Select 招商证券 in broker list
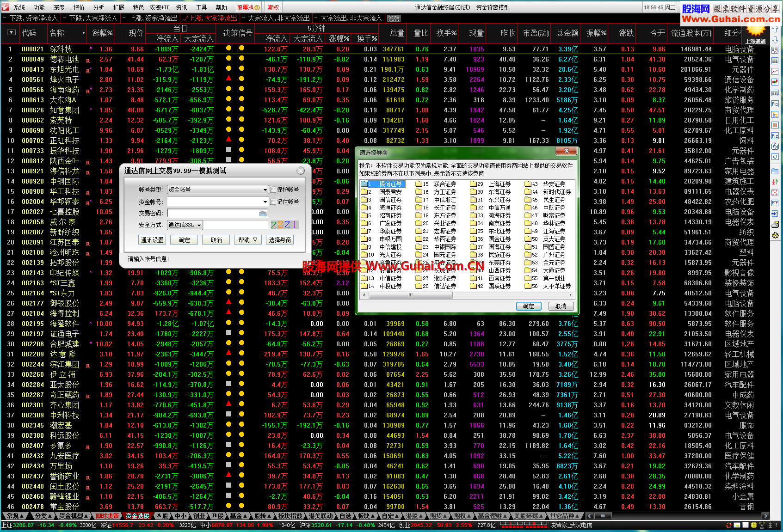Screen dimensions: 783x532 tap(382, 215)
